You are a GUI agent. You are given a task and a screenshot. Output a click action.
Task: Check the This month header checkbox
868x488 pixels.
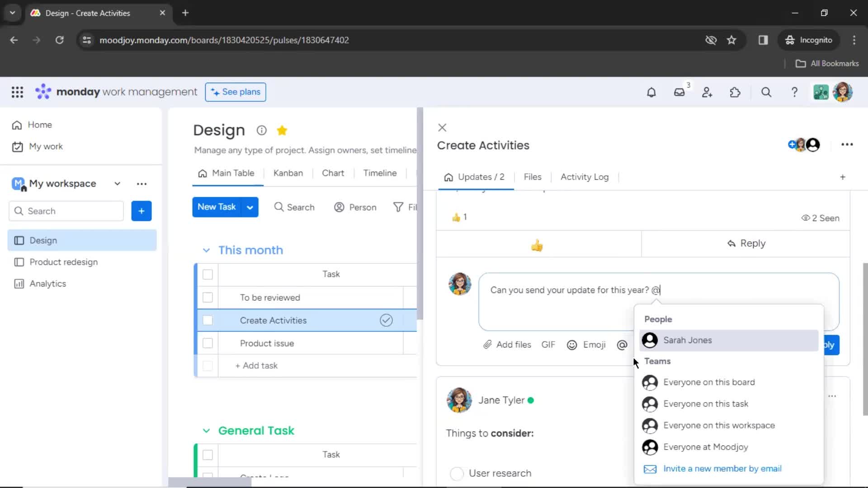click(x=208, y=274)
